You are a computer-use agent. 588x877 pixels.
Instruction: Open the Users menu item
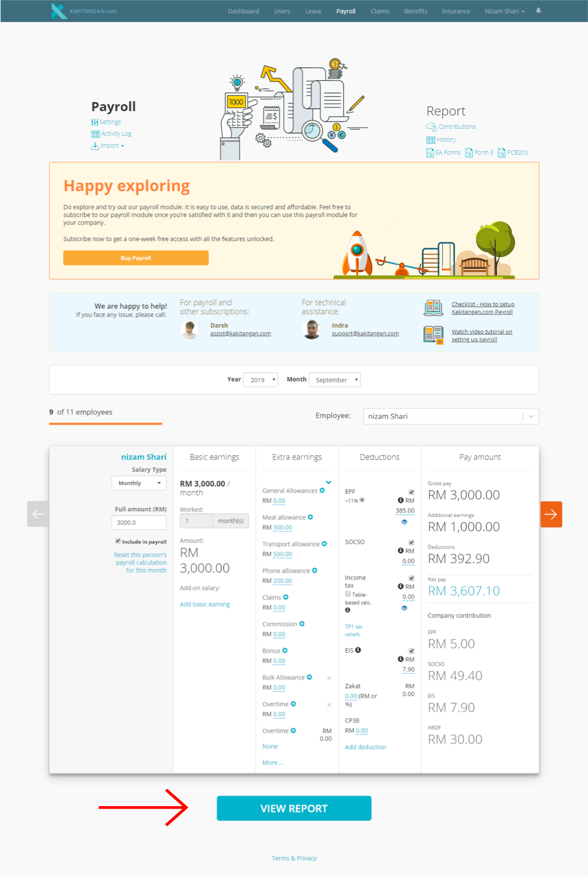point(282,11)
